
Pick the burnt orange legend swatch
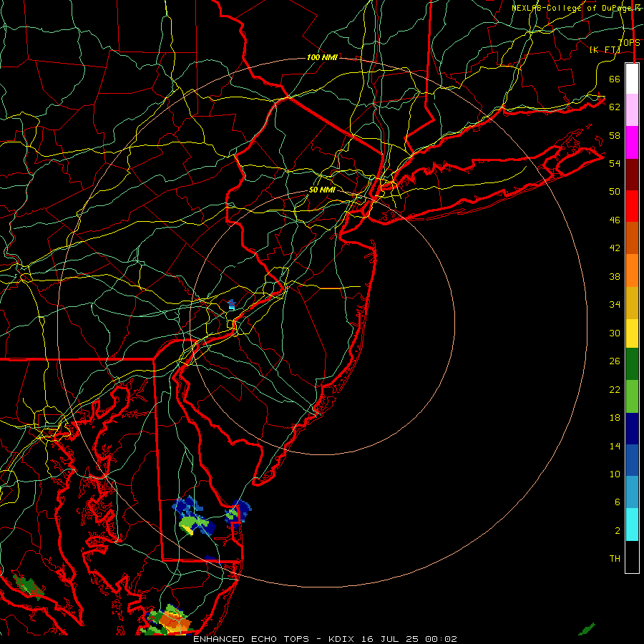[x=632, y=238]
